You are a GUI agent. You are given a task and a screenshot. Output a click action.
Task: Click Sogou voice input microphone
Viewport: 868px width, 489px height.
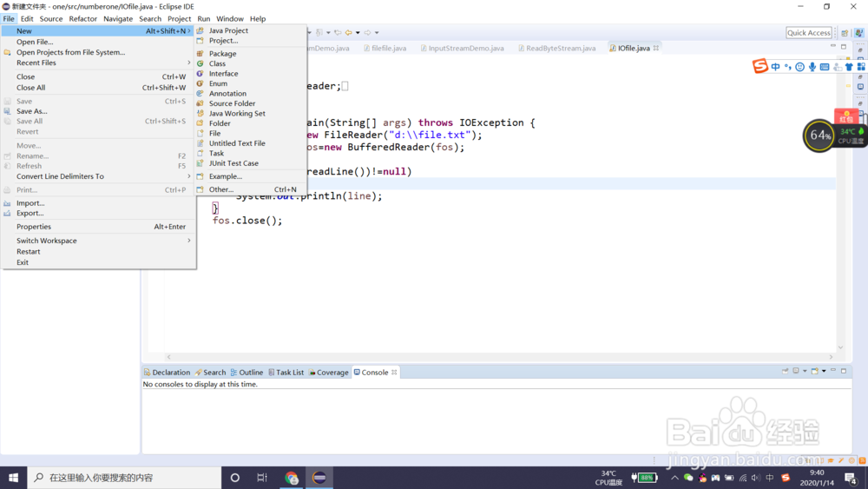[x=812, y=67]
